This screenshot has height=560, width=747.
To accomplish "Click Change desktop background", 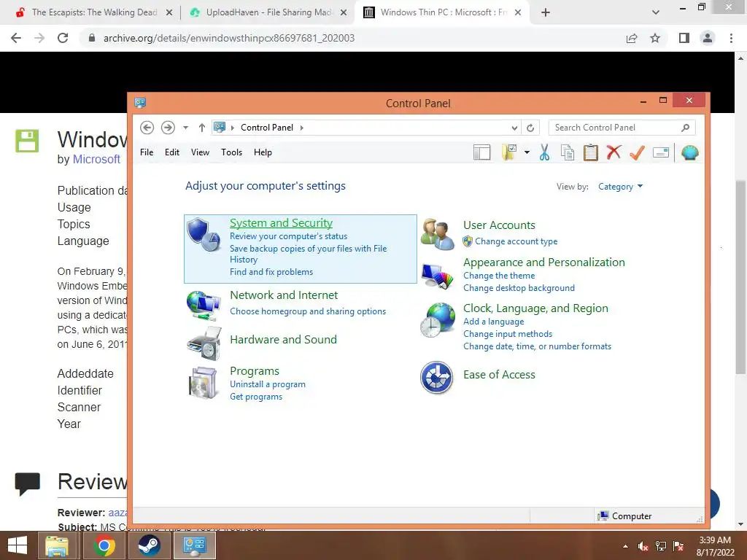I will click(519, 288).
